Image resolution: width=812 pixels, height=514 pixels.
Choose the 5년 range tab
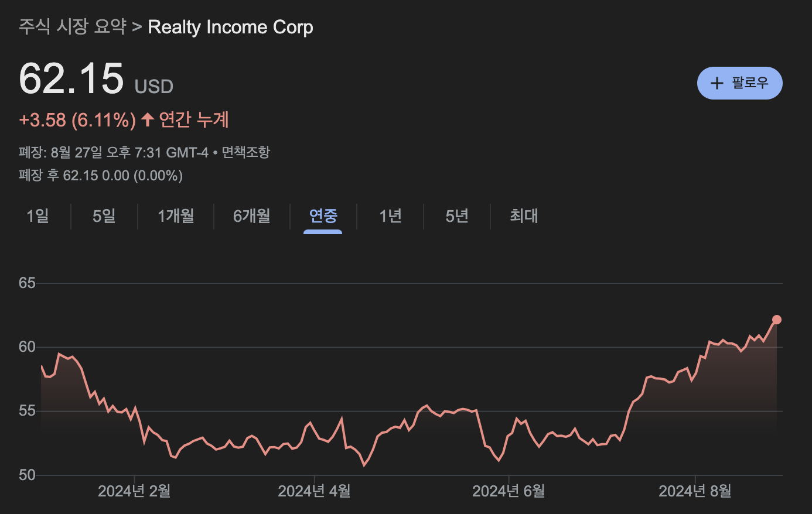click(457, 216)
